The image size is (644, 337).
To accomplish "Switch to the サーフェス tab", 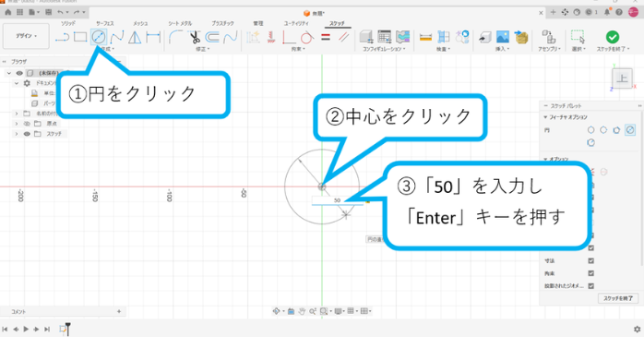I will [x=105, y=23].
